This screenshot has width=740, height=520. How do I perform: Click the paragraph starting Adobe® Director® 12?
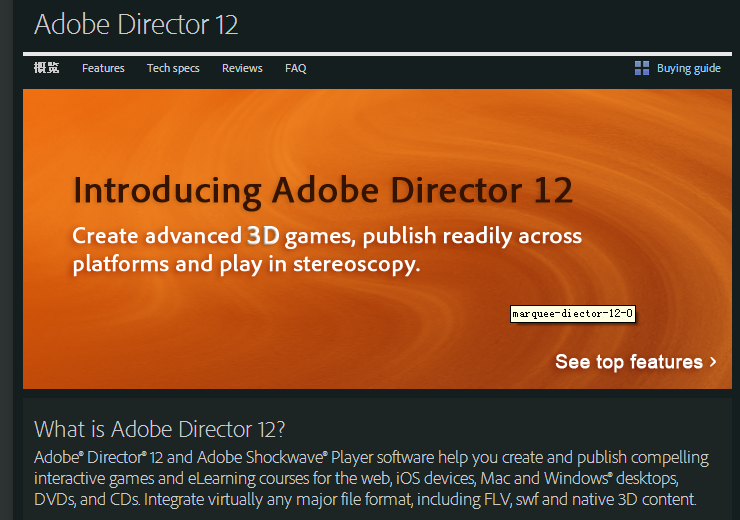[x=371, y=478]
